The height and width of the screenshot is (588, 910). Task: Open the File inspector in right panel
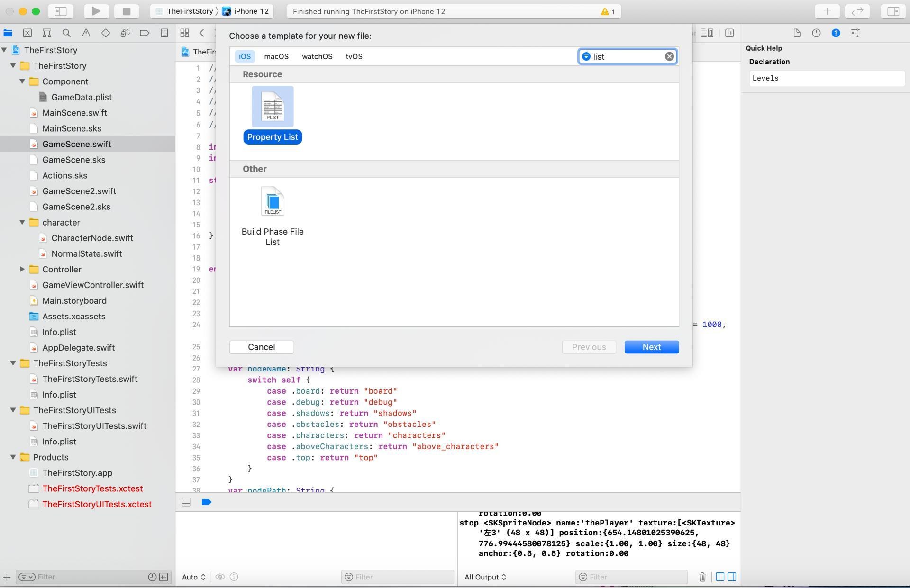[x=797, y=33]
